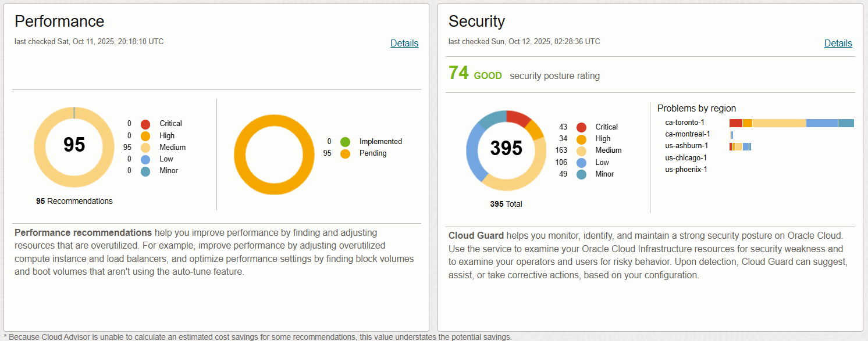Viewport: 868px width, 341px height.
Task: Click the green Implemented legend dot
Action: pyautogui.click(x=345, y=142)
